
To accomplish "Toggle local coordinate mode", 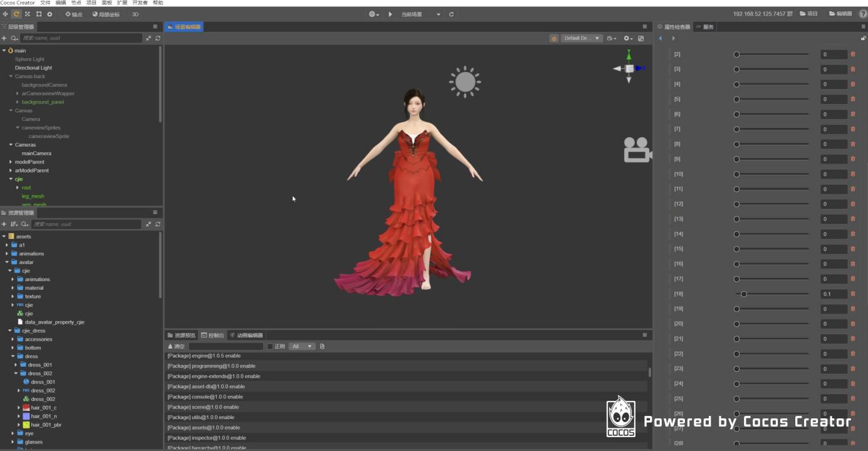I will [x=106, y=14].
